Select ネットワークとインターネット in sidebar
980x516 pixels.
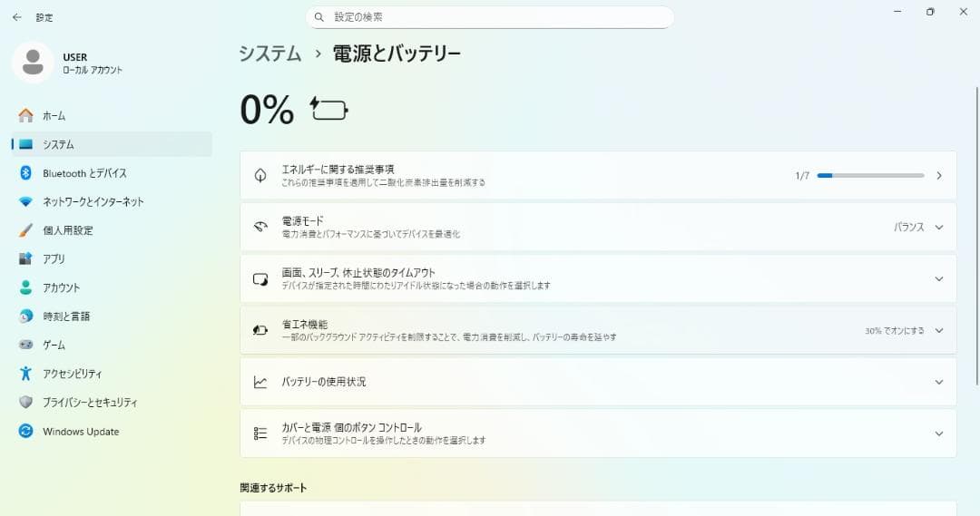click(93, 202)
